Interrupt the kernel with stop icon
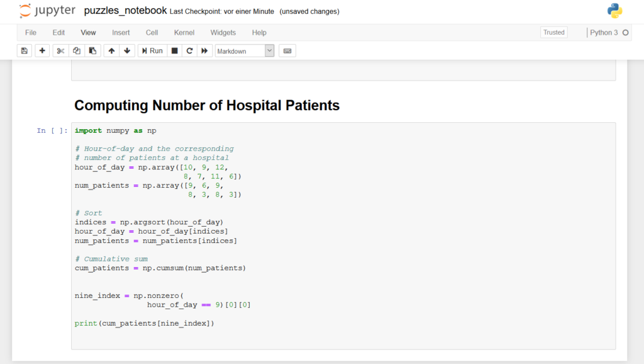The height and width of the screenshot is (364, 644). pyautogui.click(x=175, y=51)
